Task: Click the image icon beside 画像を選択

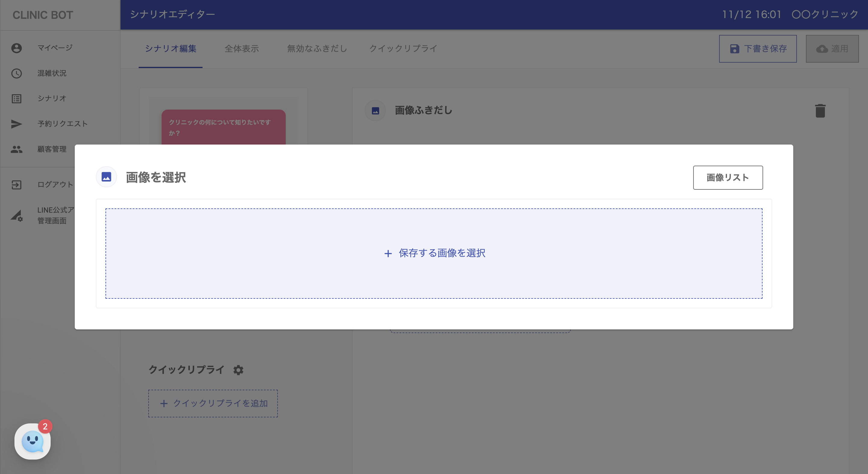Action: coord(106,177)
